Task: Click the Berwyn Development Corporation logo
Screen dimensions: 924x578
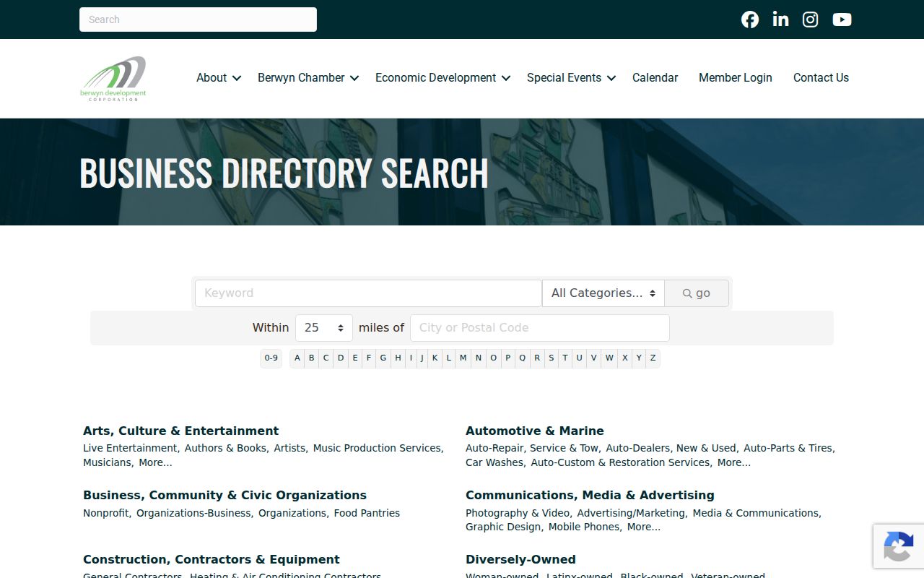Action: tap(113, 79)
